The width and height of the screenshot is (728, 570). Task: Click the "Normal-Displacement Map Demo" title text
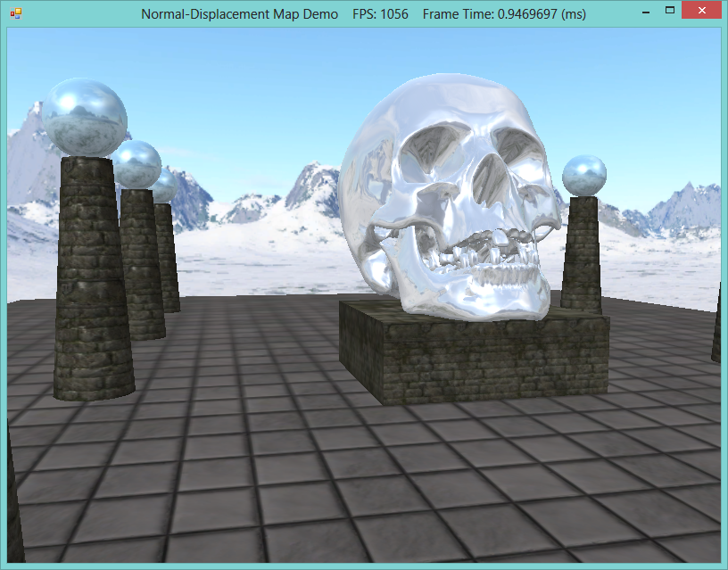(239, 14)
